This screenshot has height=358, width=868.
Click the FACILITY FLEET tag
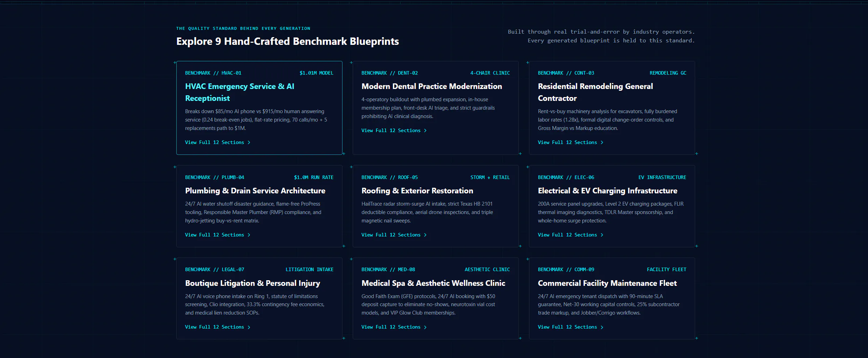666,270
